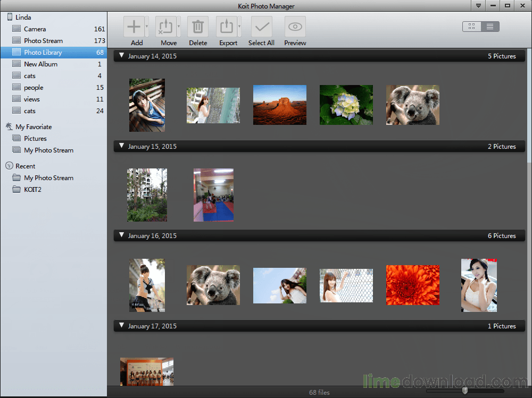Open the KOIT2 recent folder
532x398 pixels.
pyautogui.click(x=33, y=190)
